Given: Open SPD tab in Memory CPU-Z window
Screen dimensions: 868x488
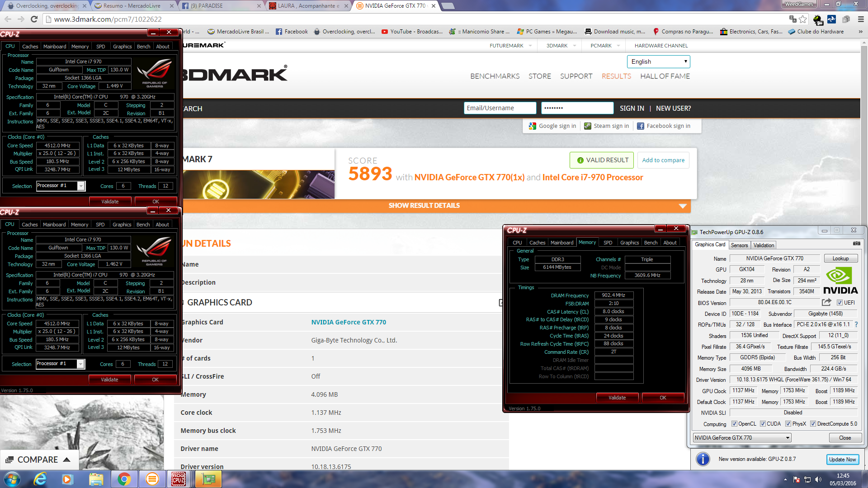Looking at the screenshot, I should coord(608,243).
